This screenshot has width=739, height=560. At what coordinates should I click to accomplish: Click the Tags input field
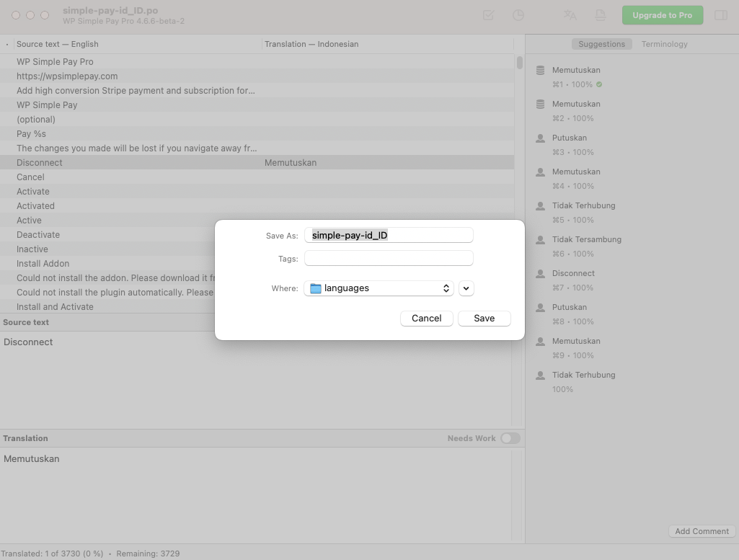(389, 258)
